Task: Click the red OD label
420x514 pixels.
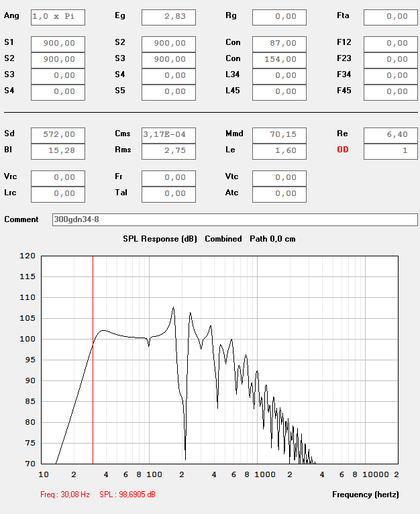Action: [x=343, y=150]
